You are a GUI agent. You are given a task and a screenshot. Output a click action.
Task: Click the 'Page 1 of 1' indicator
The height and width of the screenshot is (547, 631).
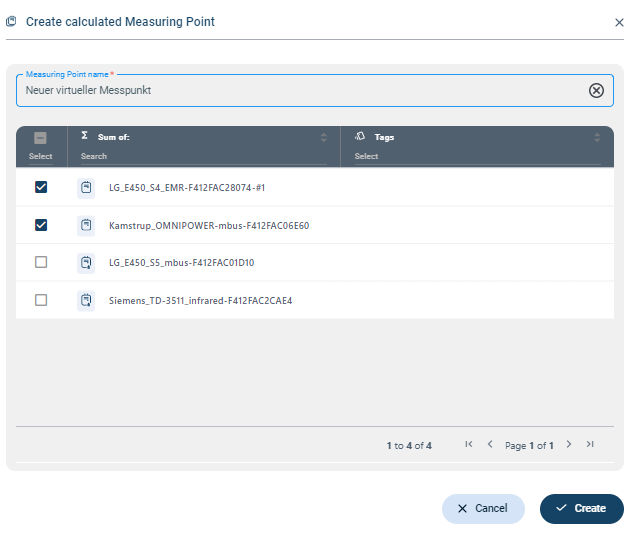(x=529, y=446)
